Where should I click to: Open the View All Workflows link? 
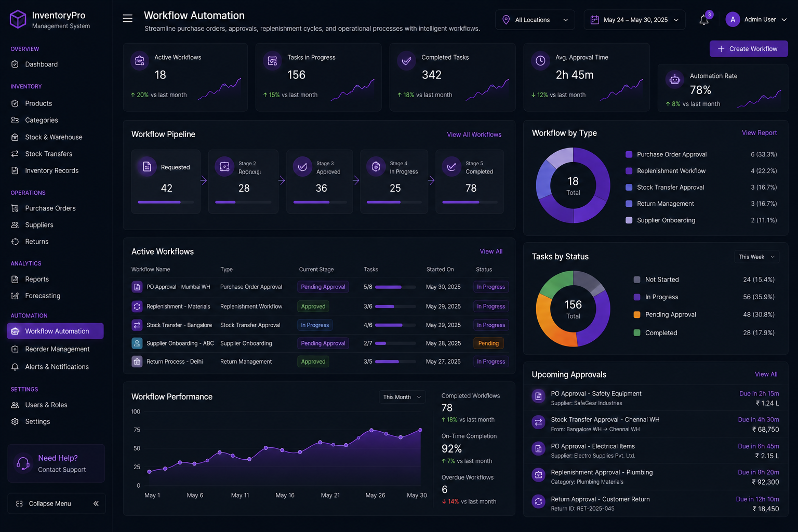pyautogui.click(x=474, y=135)
